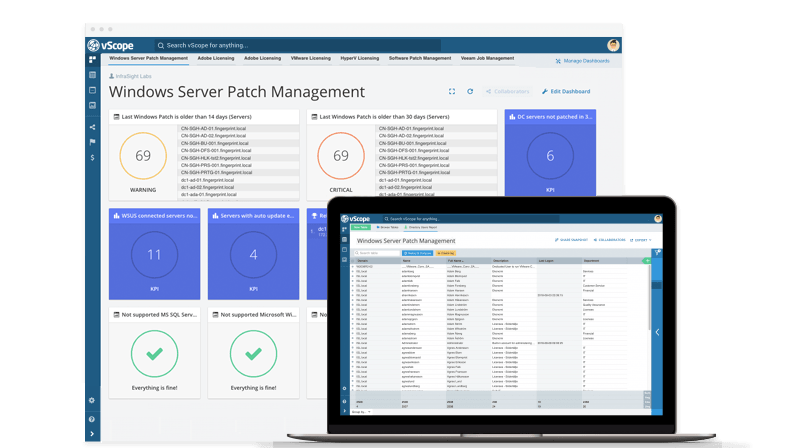Click the 69 CRITICAL circle
This screenshot has height=448, width=800.
point(341,156)
